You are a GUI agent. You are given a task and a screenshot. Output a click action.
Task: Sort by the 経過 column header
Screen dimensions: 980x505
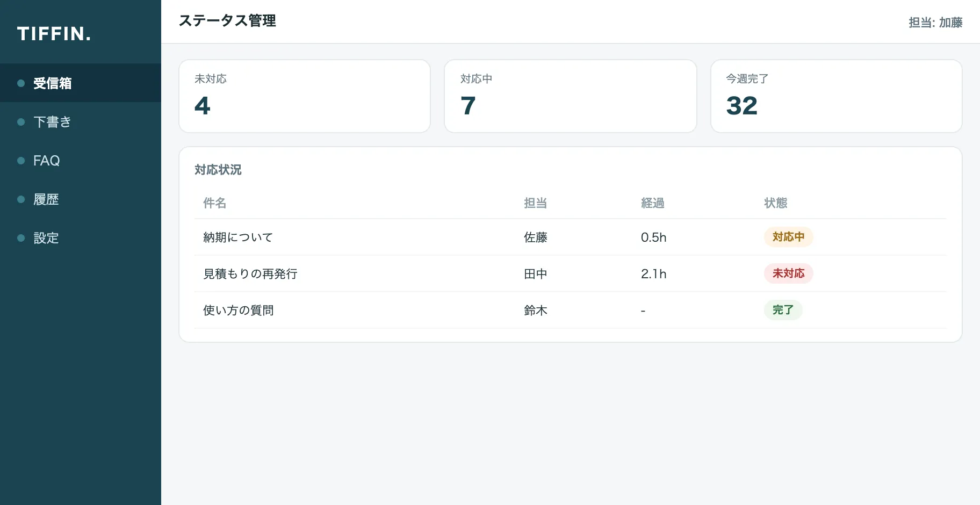click(x=653, y=203)
